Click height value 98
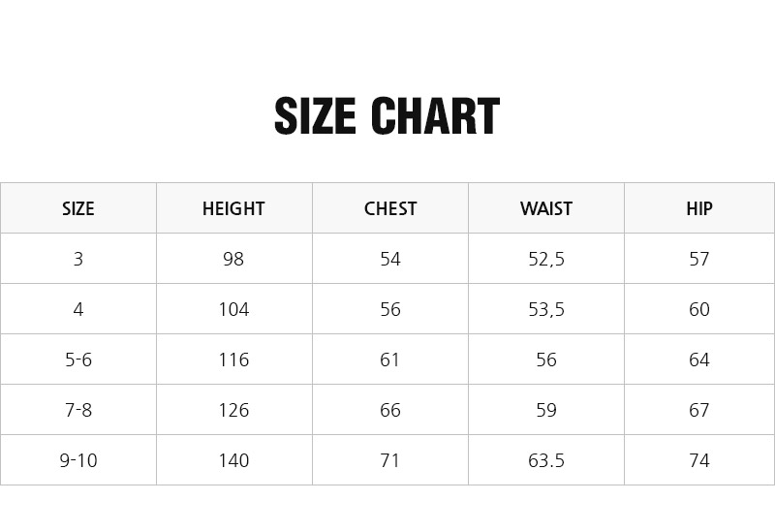Viewport: 775px width, 532px height. tap(233, 259)
